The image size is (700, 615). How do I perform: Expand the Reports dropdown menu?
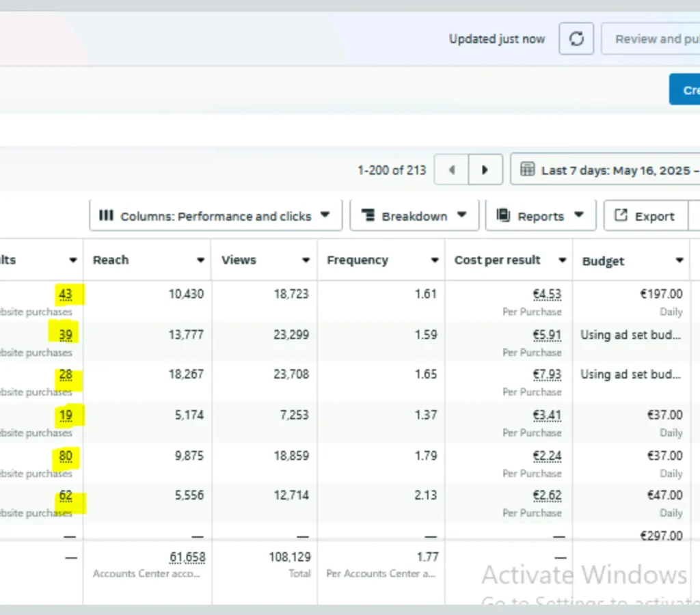[579, 215]
